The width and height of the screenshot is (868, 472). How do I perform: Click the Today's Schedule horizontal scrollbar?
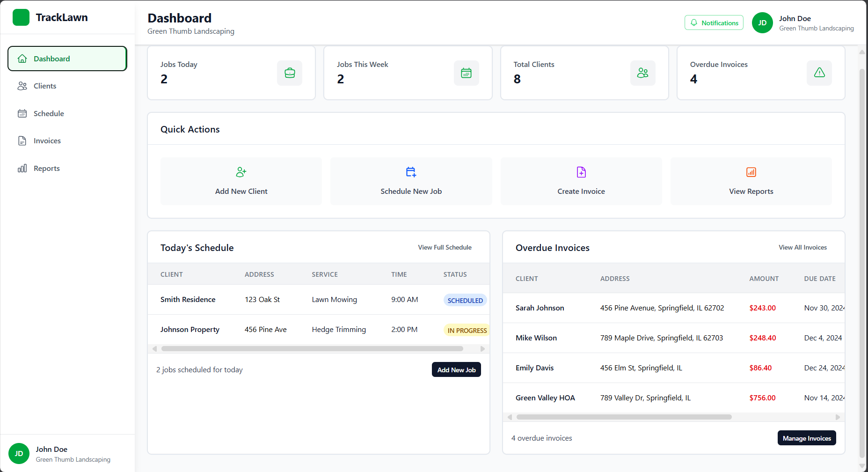click(312, 348)
